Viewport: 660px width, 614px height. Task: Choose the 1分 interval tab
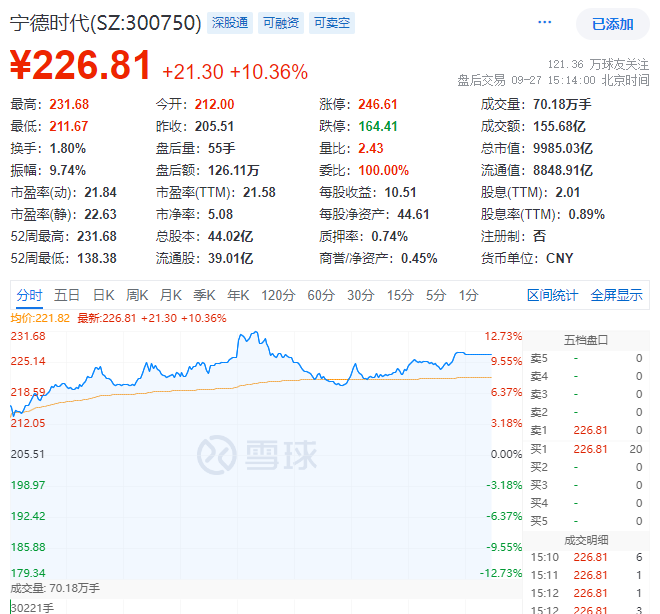pos(468,295)
